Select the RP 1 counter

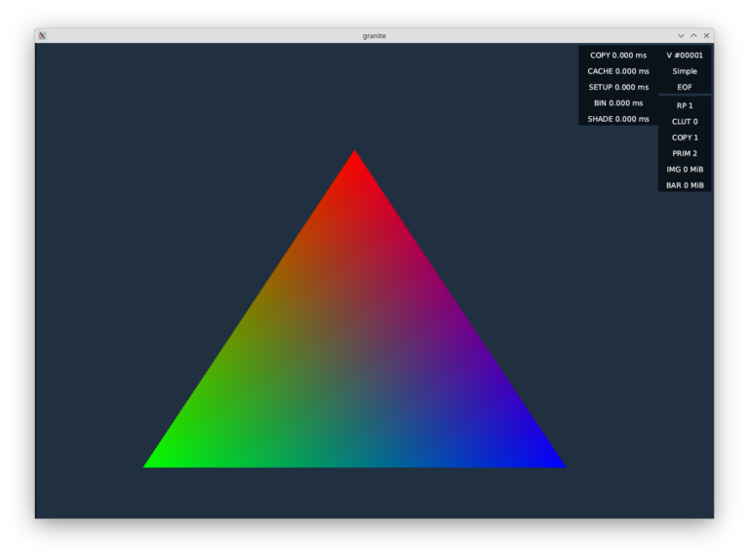click(x=685, y=105)
